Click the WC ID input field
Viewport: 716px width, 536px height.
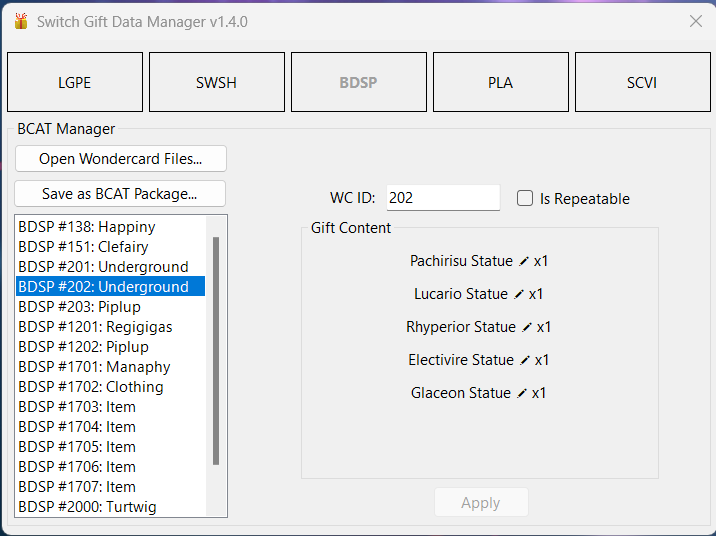pyautogui.click(x=443, y=198)
